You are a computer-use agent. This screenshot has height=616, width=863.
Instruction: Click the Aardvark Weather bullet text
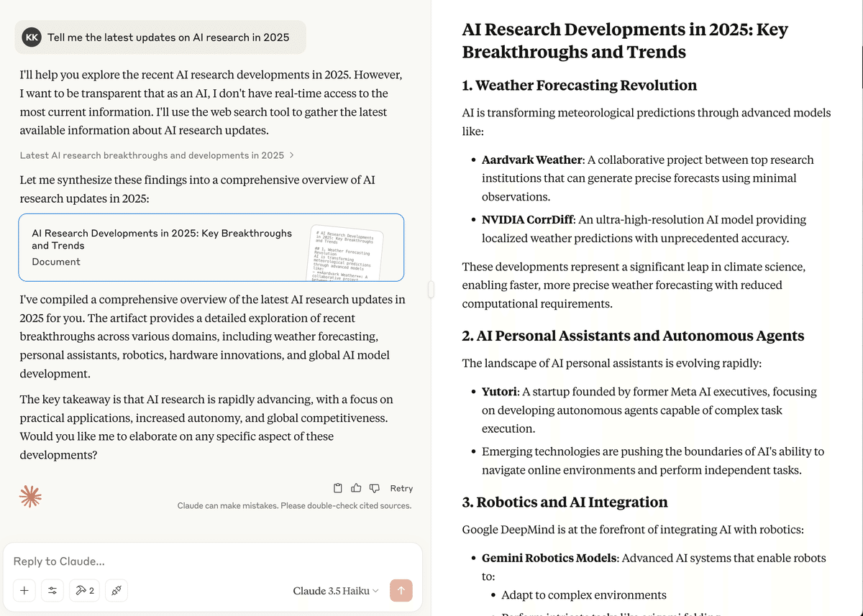coord(648,178)
